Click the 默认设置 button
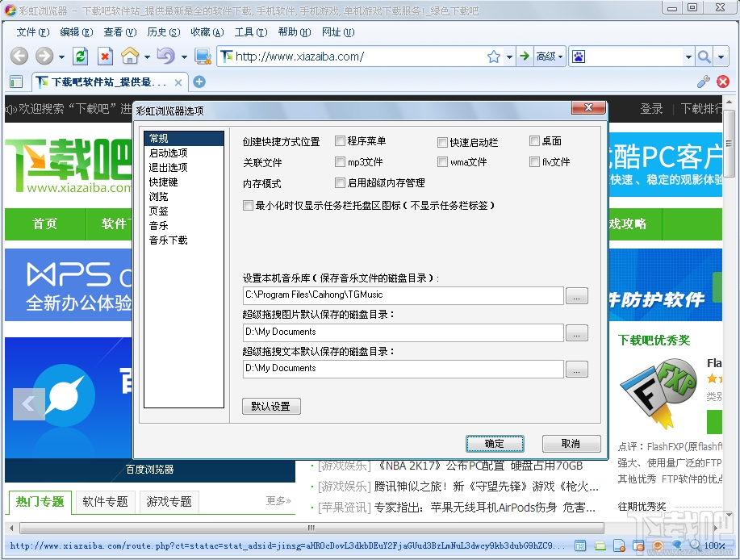This screenshot has height=560, width=740. click(x=271, y=406)
